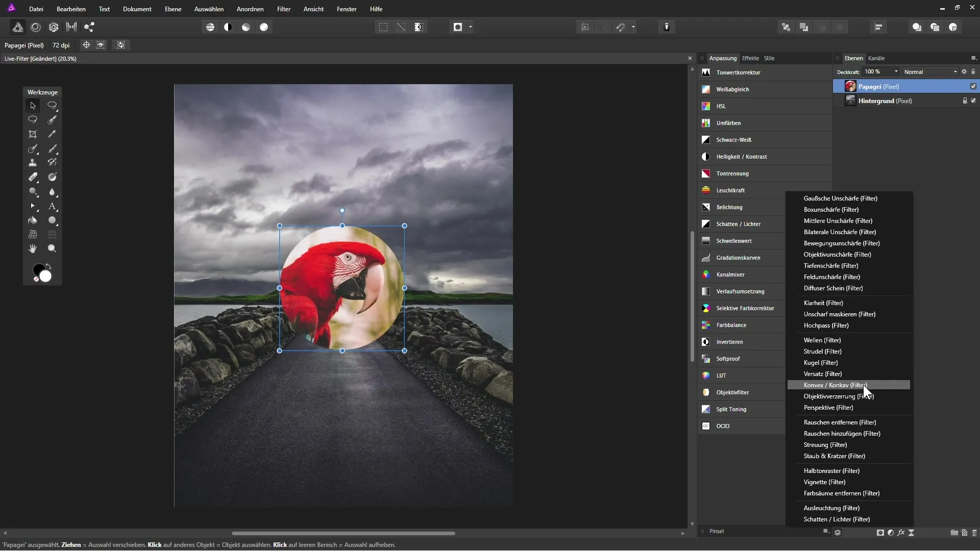Toggle lock on Hintergrund layer

(x=965, y=101)
